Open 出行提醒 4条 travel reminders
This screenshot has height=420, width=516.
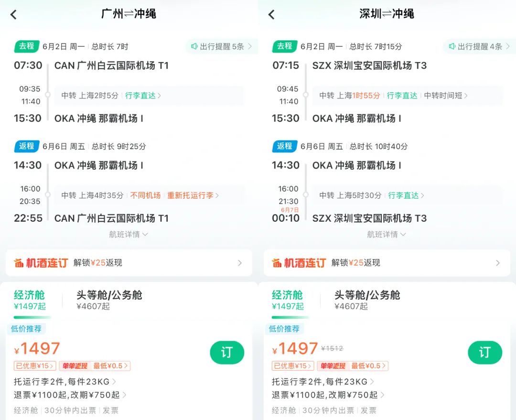(x=480, y=46)
